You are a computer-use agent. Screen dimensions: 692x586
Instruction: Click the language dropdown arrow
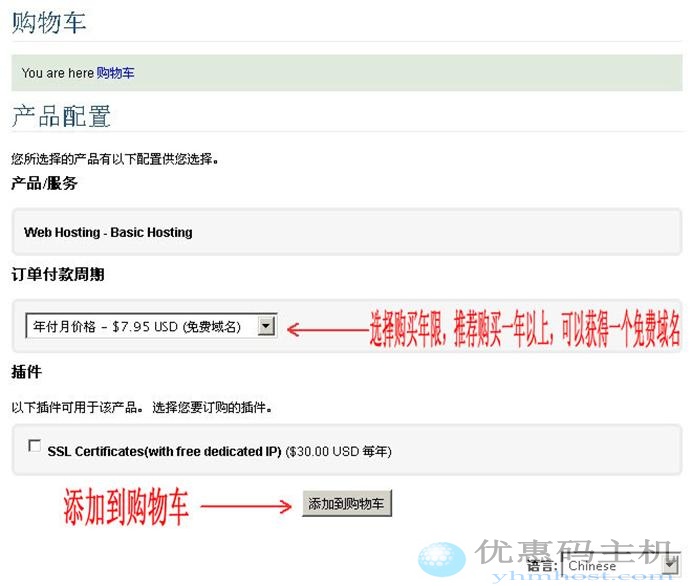[x=671, y=566]
